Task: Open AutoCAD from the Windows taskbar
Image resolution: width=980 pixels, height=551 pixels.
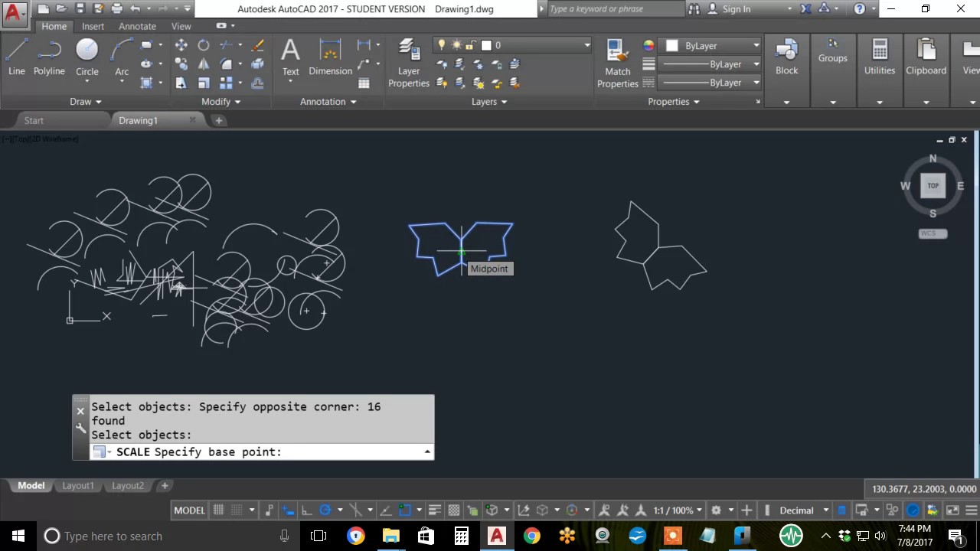Action: coord(497,536)
